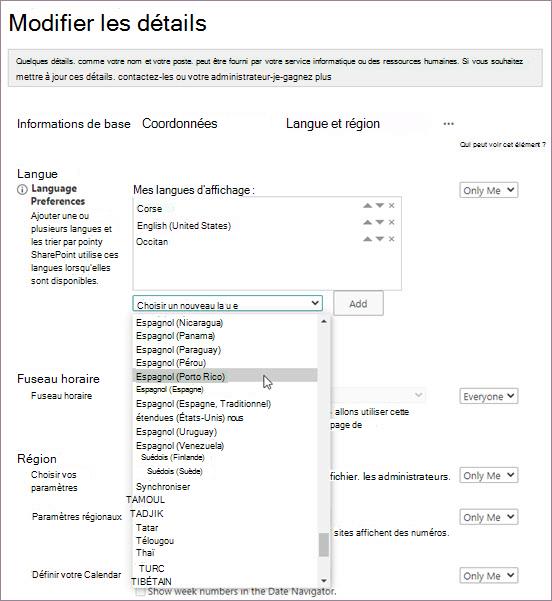This screenshot has height=601, width=552.
Task: Click the language list scrollbar thumb
Action: point(324,545)
